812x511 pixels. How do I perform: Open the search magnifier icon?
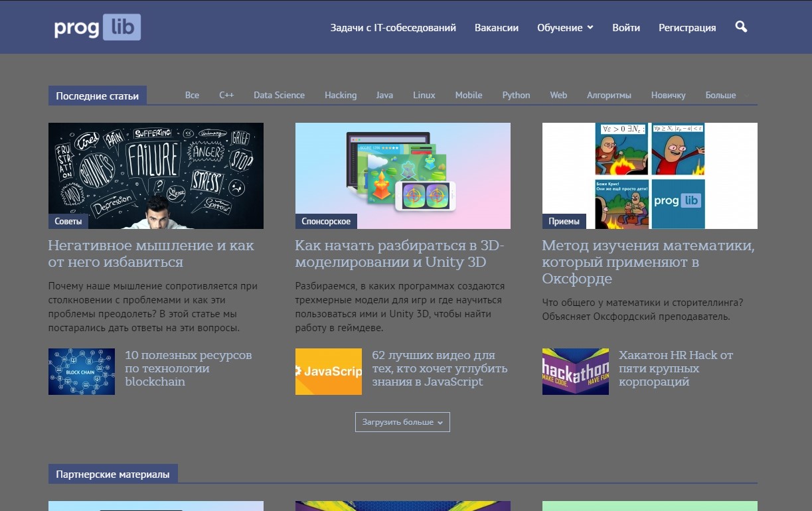(x=742, y=27)
